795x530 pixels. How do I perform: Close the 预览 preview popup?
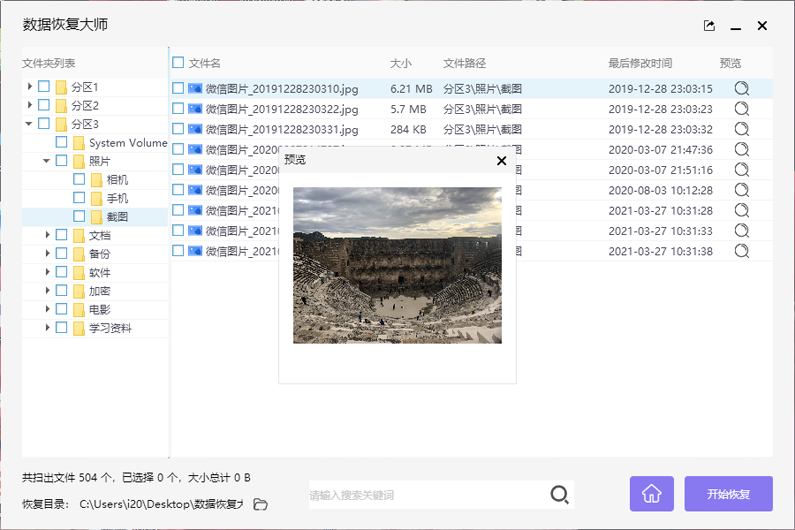[x=502, y=160]
